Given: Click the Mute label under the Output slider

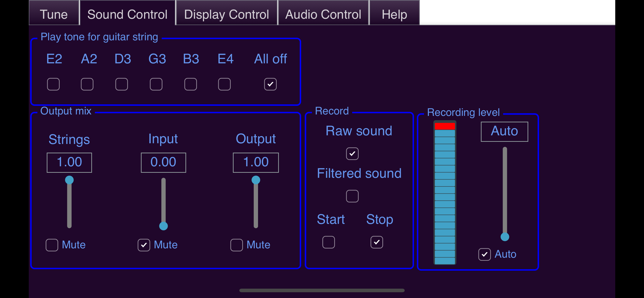Looking at the screenshot, I should (258, 245).
